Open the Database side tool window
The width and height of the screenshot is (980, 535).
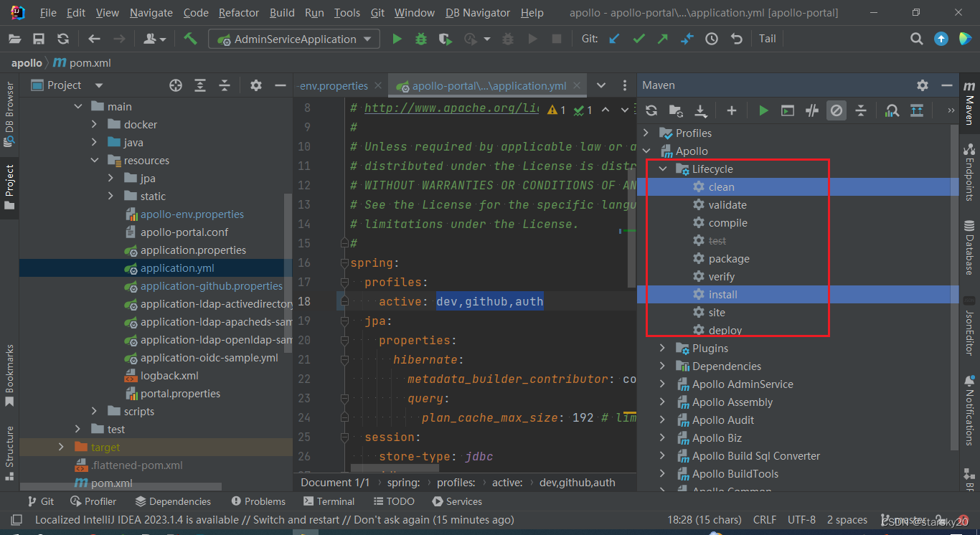[969, 248]
